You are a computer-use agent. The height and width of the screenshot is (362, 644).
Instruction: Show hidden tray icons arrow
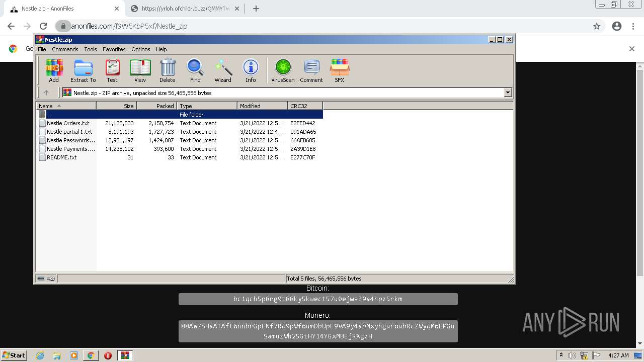tap(561, 355)
